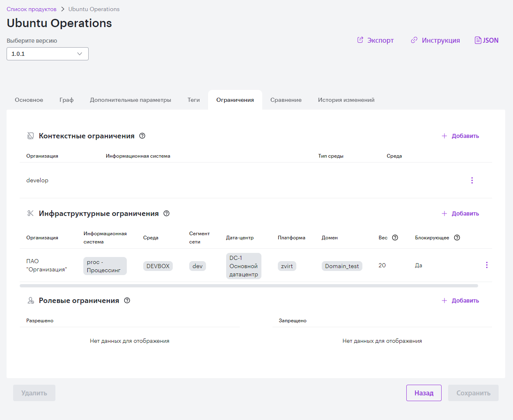The width and height of the screenshot is (513, 420).
Task: Go to Список продуктов breadcrumb
Action: coord(32,9)
